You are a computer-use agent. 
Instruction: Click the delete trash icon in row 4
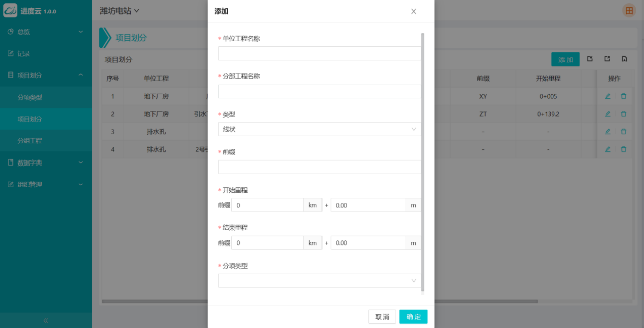click(x=624, y=149)
